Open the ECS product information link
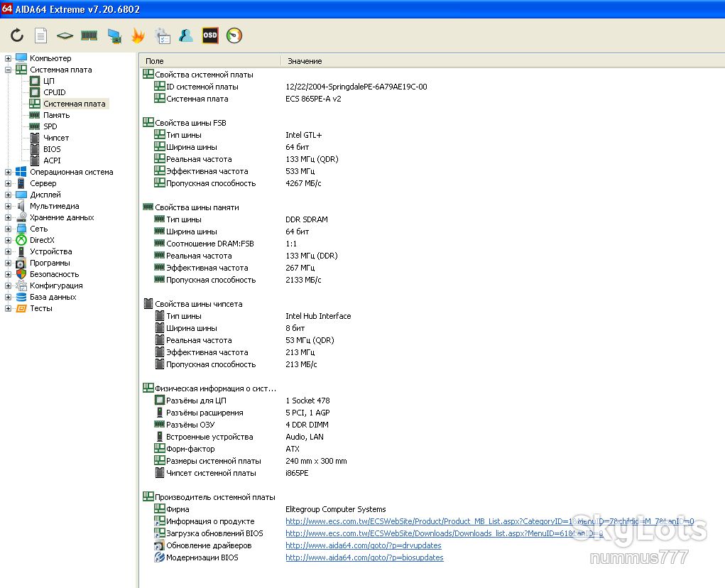 490,521
